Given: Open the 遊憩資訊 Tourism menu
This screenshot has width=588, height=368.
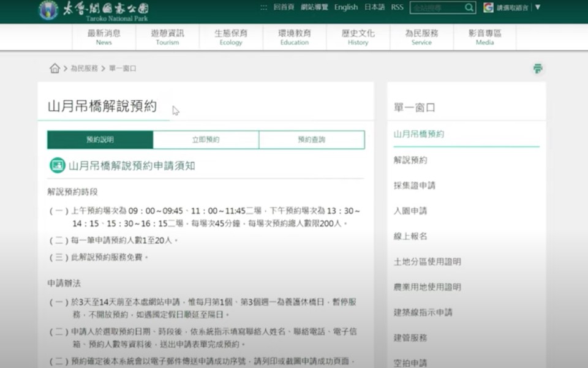Looking at the screenshot, I should pos(167,37).
